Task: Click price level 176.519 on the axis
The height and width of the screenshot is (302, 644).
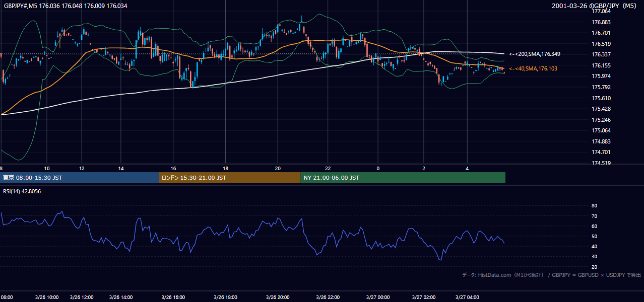Action: 601,44
